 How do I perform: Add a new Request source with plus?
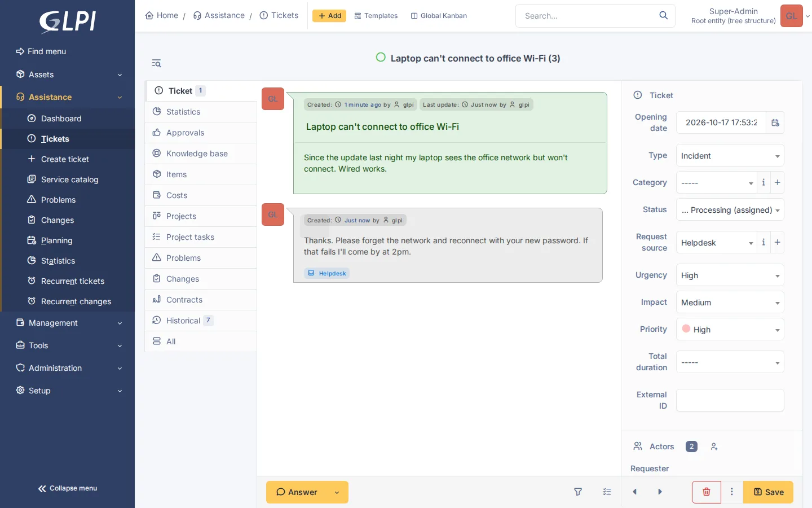pos(778,242)
